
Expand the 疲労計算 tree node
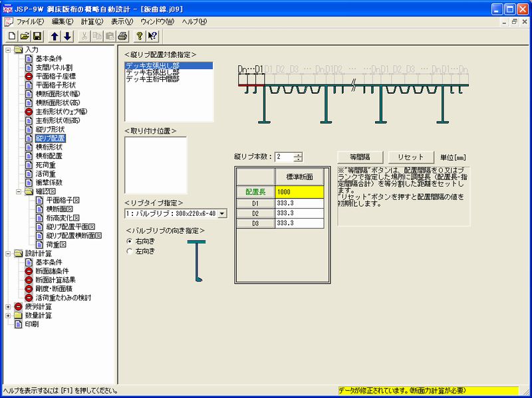pos(7,307)
